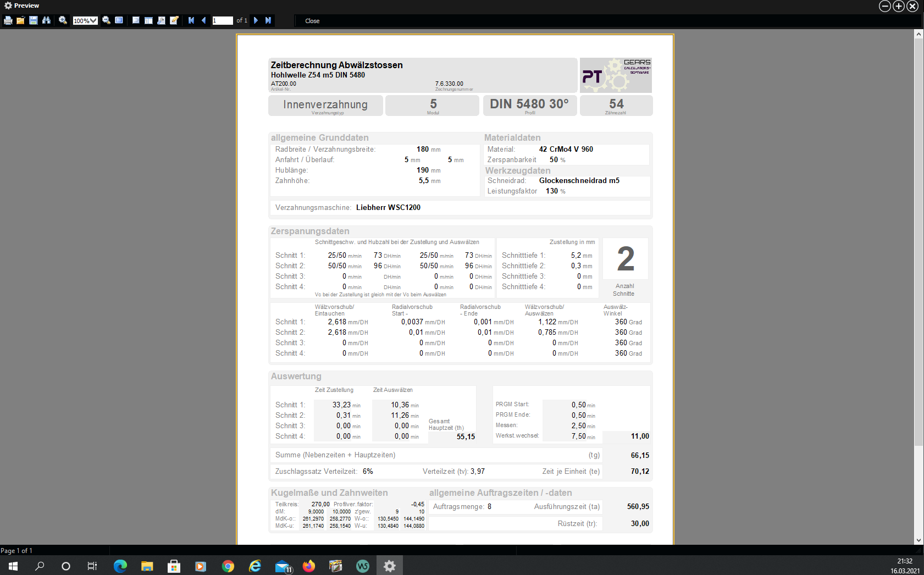Click the page number input field

[223, 21]
